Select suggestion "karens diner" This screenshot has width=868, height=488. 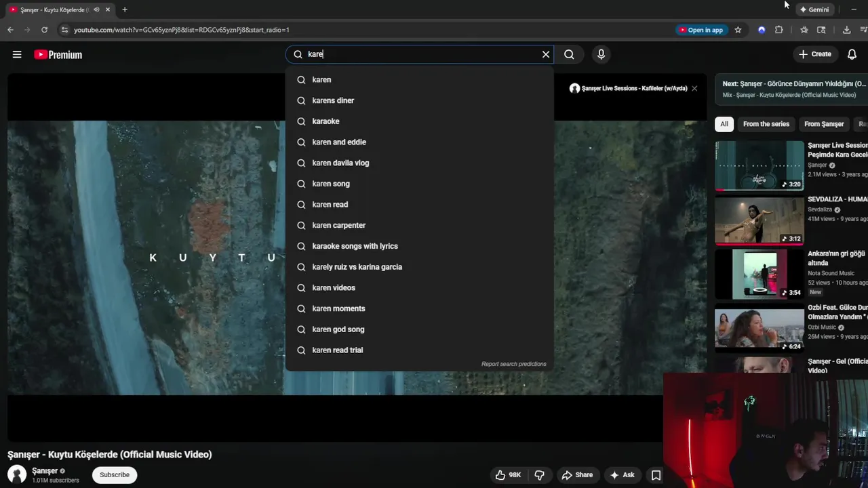point(420,100)
